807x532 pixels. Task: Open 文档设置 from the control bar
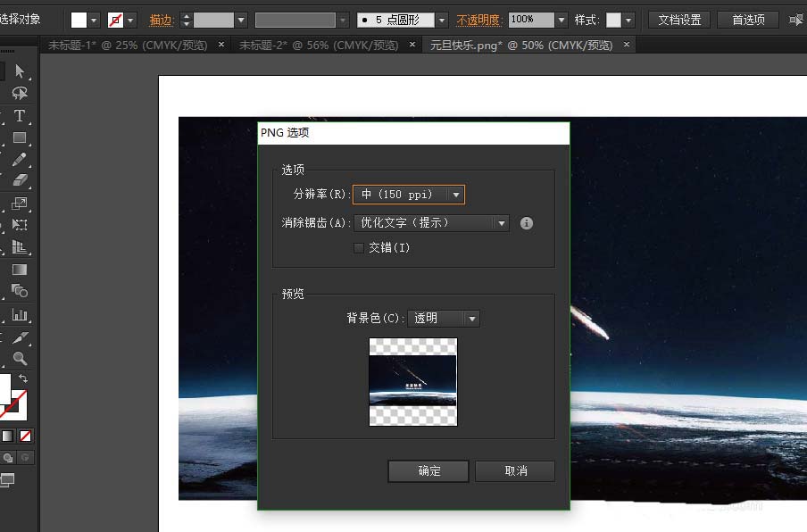click(678, 18)
